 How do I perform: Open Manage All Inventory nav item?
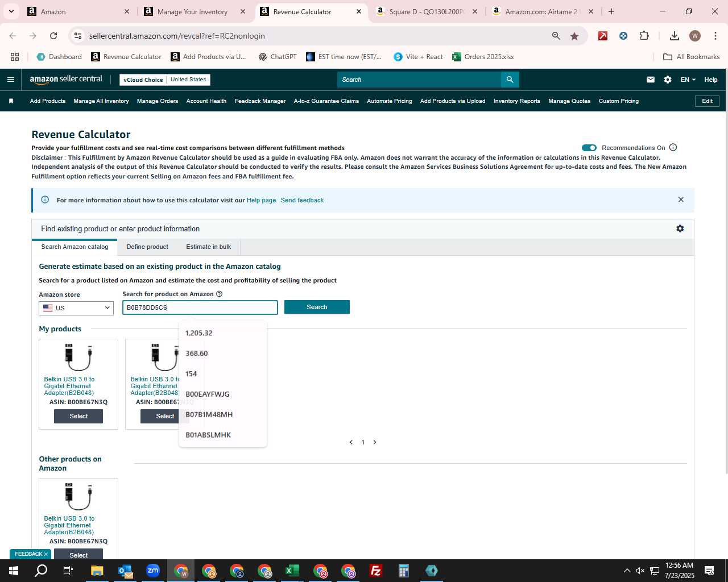click(x=101, y=101)
